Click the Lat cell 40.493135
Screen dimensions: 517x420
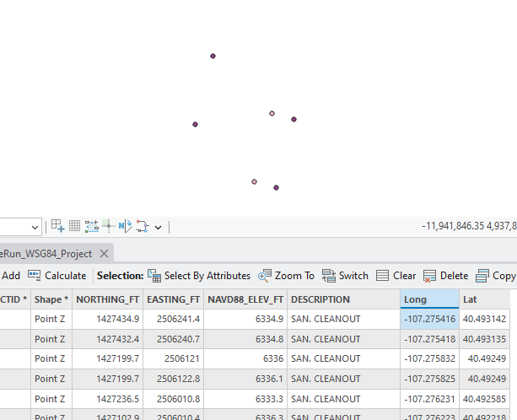click(x=484, y=339)
